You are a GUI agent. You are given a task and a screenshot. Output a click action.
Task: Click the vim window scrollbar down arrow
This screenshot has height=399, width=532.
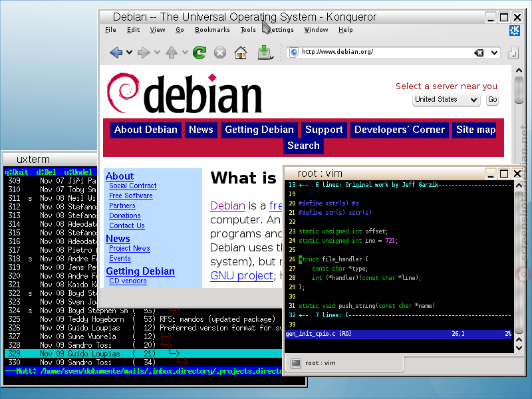tap(519, 348)
